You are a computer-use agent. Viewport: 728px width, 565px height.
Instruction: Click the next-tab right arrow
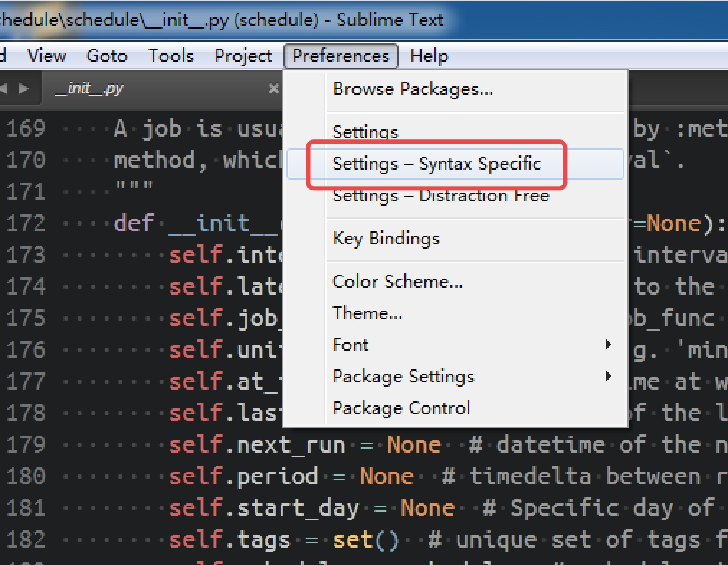24,88
